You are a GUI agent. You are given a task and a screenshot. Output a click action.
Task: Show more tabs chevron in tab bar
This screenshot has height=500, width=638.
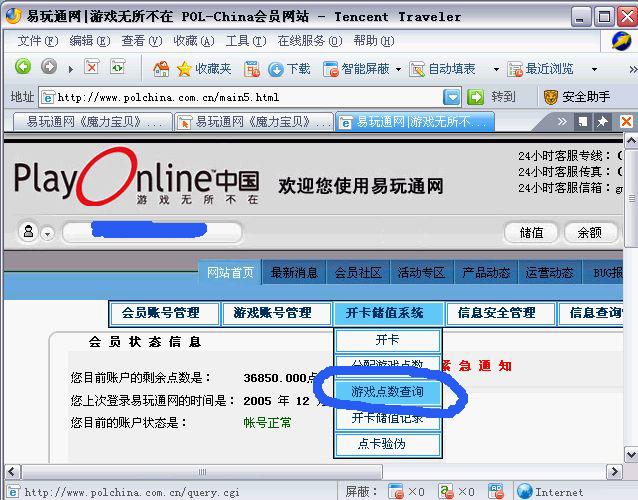[562, 121]
